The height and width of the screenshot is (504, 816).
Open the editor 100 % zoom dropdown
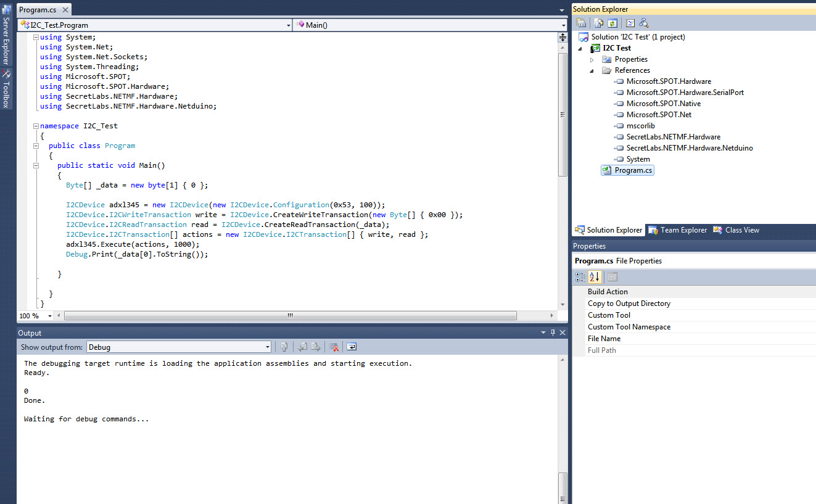(51, 316)
